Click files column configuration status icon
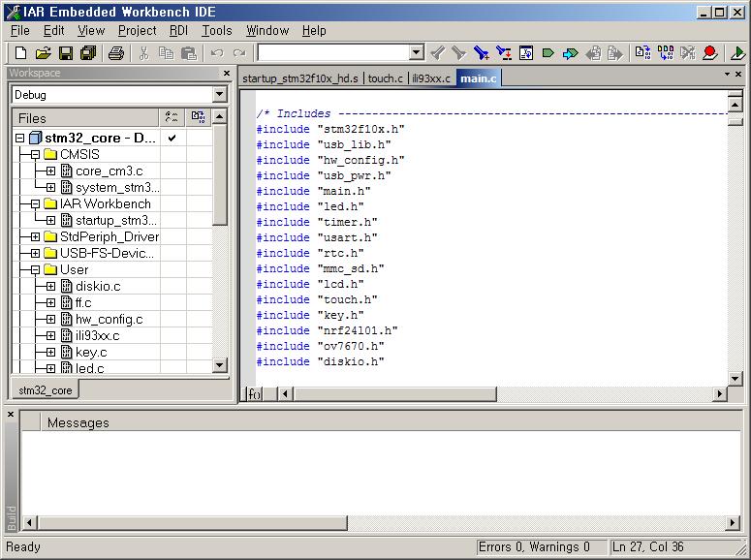 [172, 117]
